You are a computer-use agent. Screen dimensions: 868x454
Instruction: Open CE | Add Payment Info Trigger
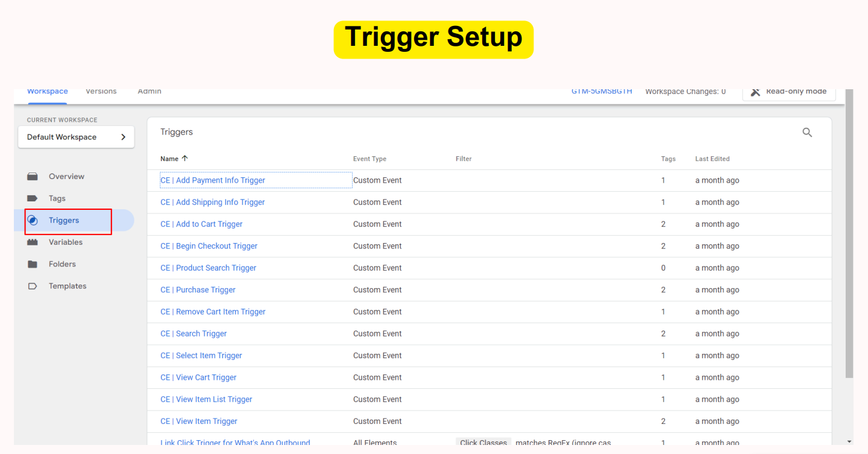coord(213,180)
